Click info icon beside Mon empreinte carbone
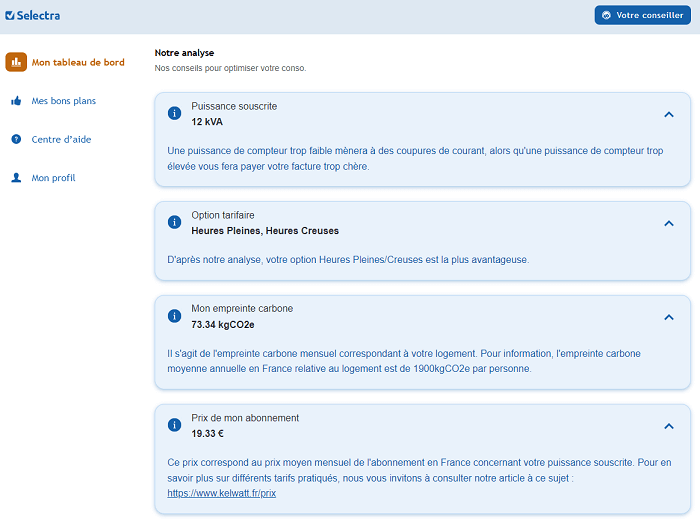Image resolution: width=700 pixels, height=520 pixels. click(x=175, y=316)
